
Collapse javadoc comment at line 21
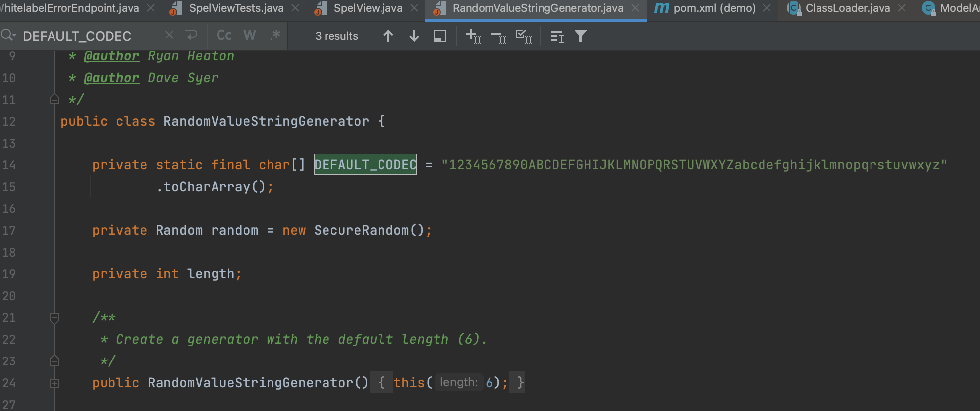pos(54,318)
